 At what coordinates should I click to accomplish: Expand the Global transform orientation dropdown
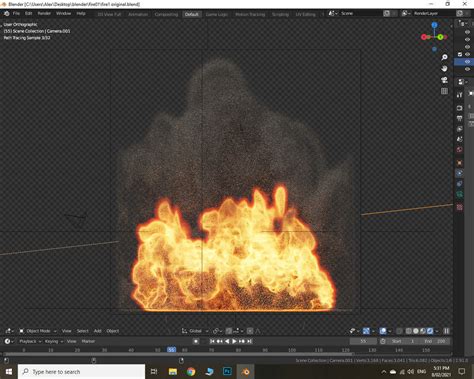click(x=195, y=331)
